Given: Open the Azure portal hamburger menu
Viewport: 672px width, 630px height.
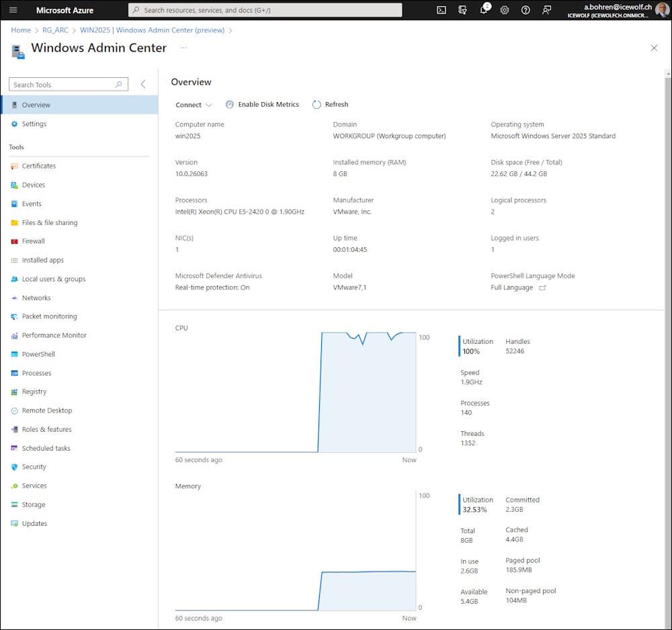Looking at the screenshot, I should 13,10.
